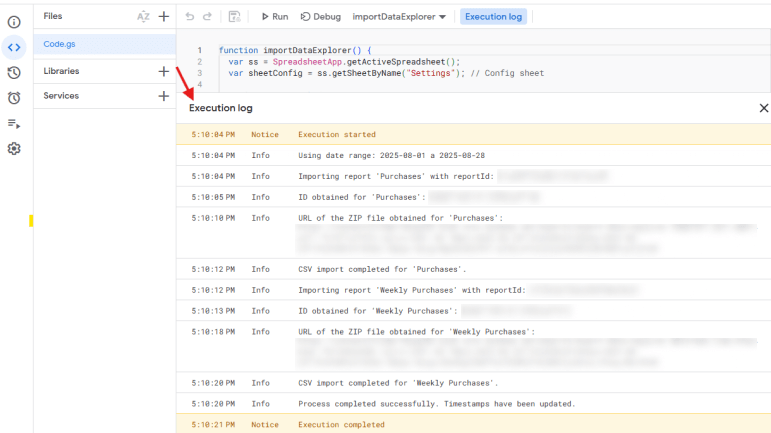The width and height of the screenshot is (771, 433).
Task: Select "URL of the ZIP file obtained for 'Weekly Purchases'" entry
Action: point(474,346)
